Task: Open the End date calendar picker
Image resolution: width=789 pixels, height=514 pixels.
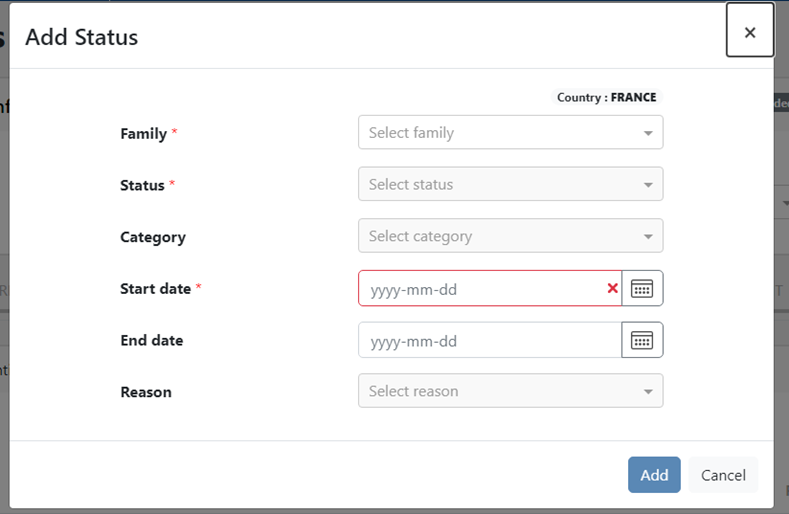Action: [642, 341]
